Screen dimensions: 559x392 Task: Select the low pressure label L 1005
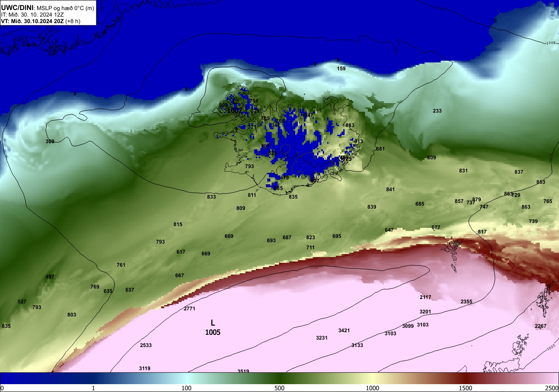213,327
